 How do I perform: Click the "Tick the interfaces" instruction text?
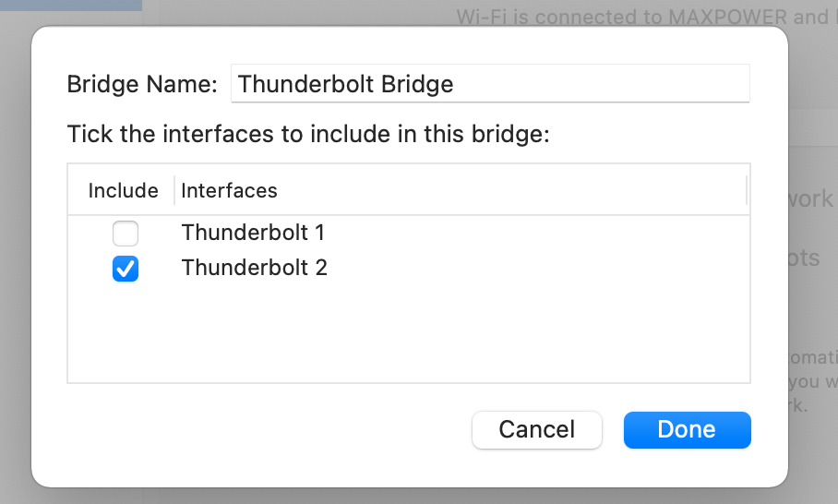click(308, 134)
